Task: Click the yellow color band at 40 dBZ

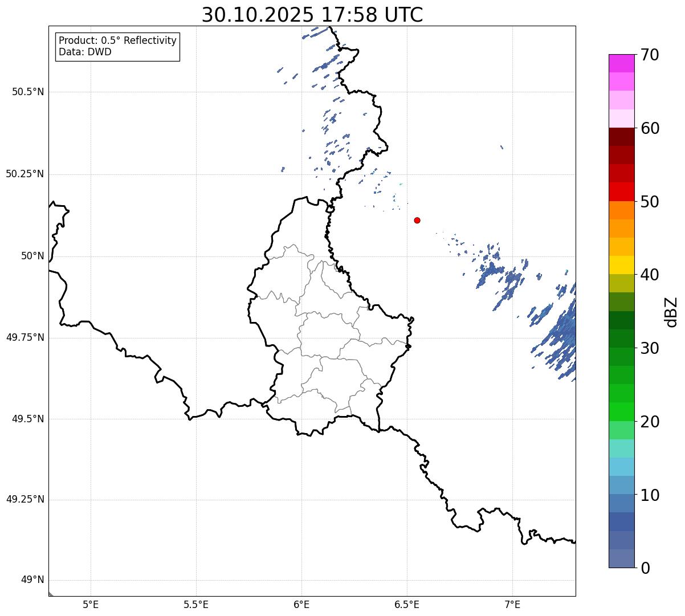Action: pyautogui.click(x=621, y=265)
